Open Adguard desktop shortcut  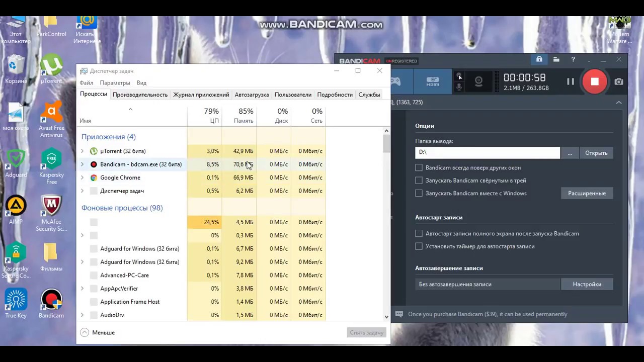point(16,164)
